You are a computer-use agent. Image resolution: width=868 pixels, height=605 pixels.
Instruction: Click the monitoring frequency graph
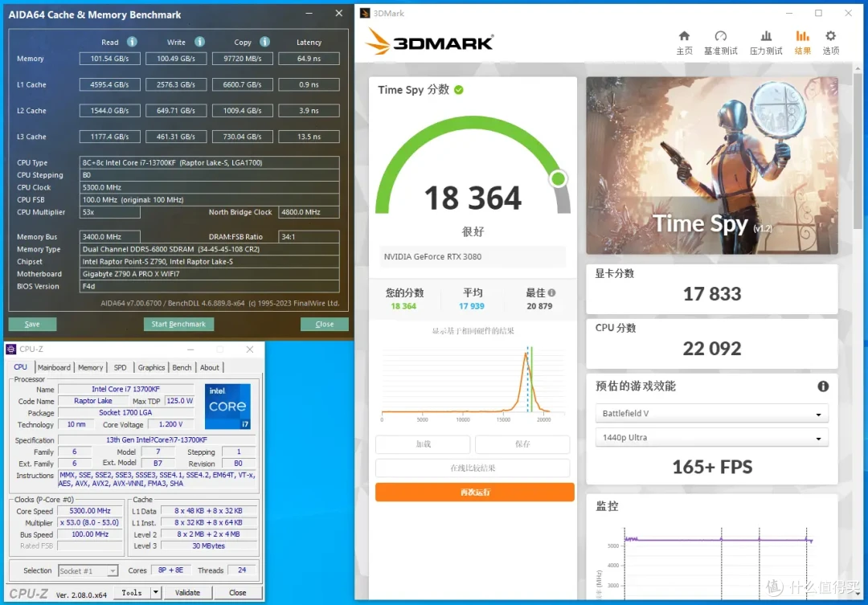tap(714, 562)
